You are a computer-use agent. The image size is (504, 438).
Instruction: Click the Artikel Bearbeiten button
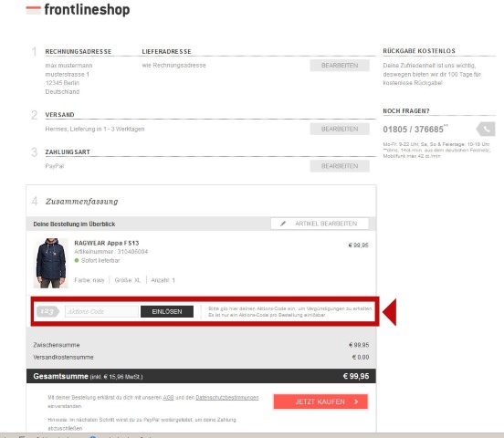320,224
